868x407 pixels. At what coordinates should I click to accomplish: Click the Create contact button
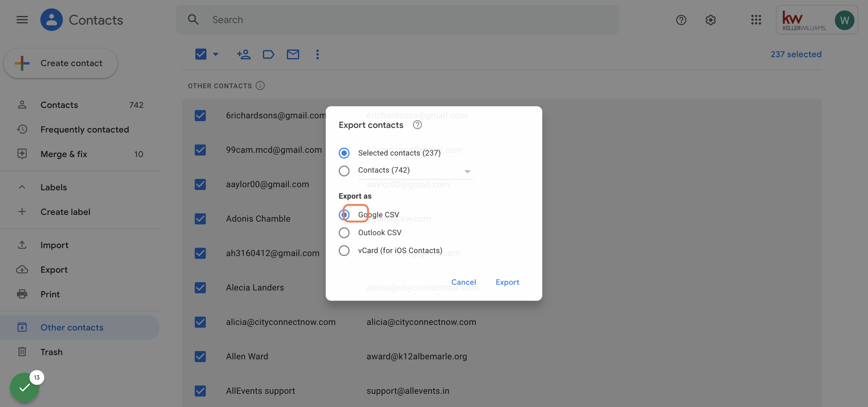pos(61,63)
